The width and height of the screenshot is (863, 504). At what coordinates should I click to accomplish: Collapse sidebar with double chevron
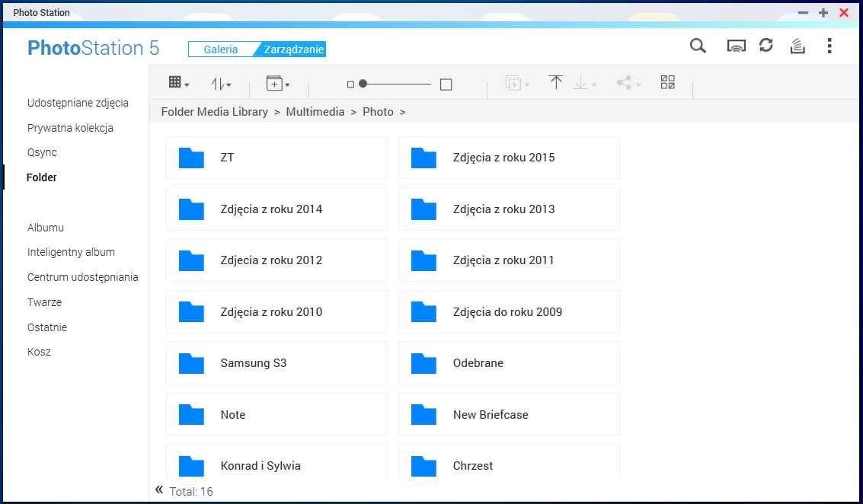159,490
